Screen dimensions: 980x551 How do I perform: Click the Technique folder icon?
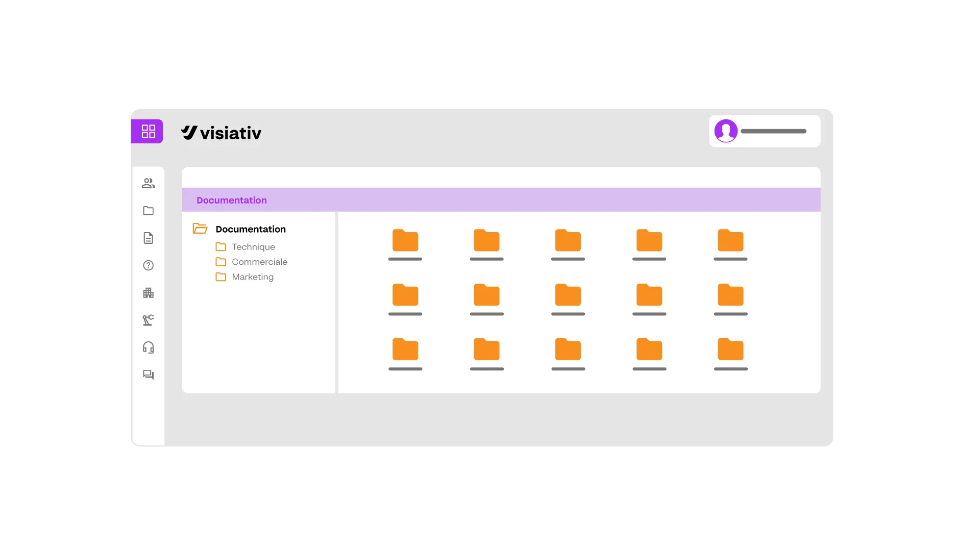tap(220, 247)
